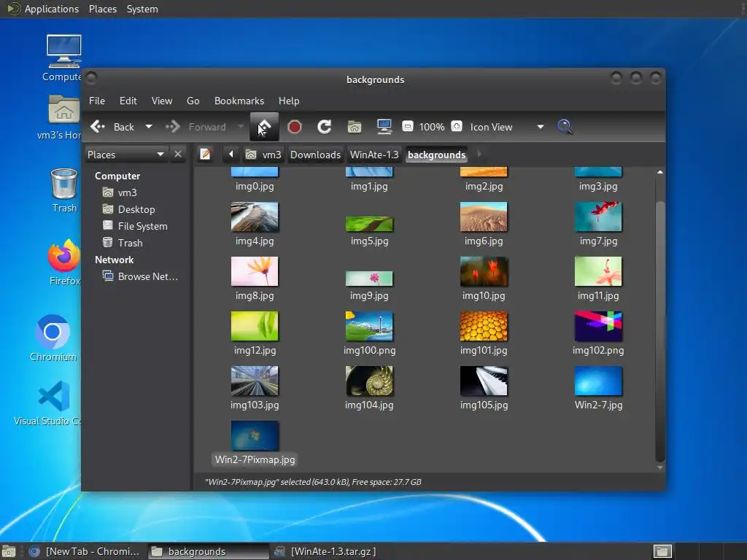The width and height of the screenshot is (747, 560).
Task: Select the img6.jpg desert thumbnail
Action: tap(484, 217)
